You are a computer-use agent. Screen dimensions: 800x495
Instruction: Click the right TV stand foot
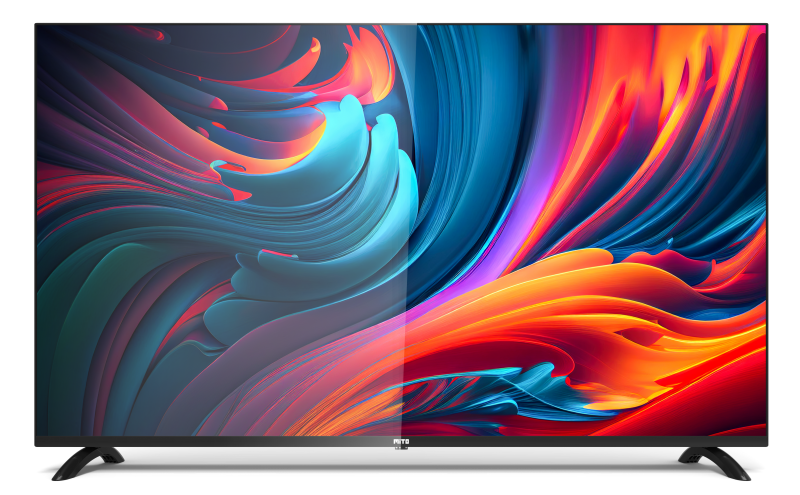pyautogui.click(x=713, y=461)
